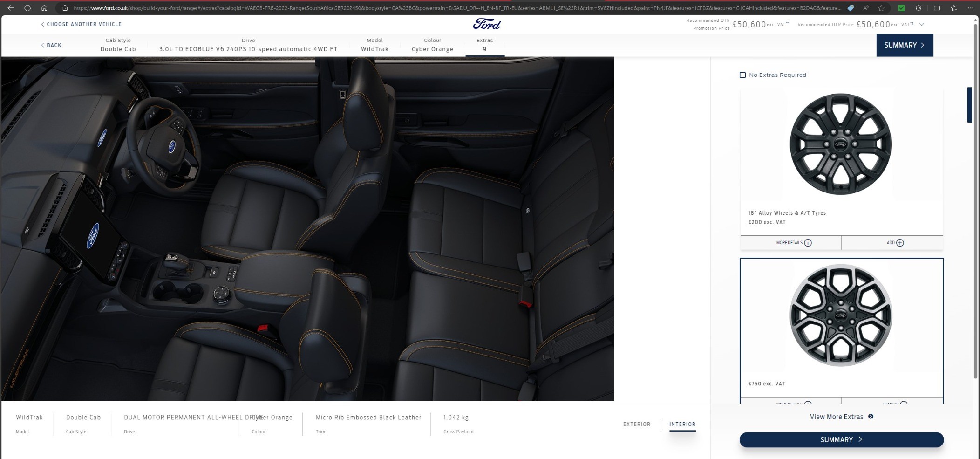Click the interior vehicle preview image

pos(307,229)
